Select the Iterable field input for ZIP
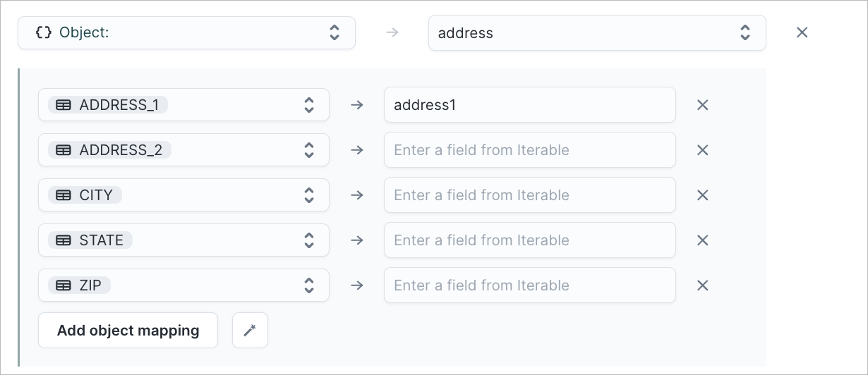This screenshot has height=375, width=868. (530, 285)
